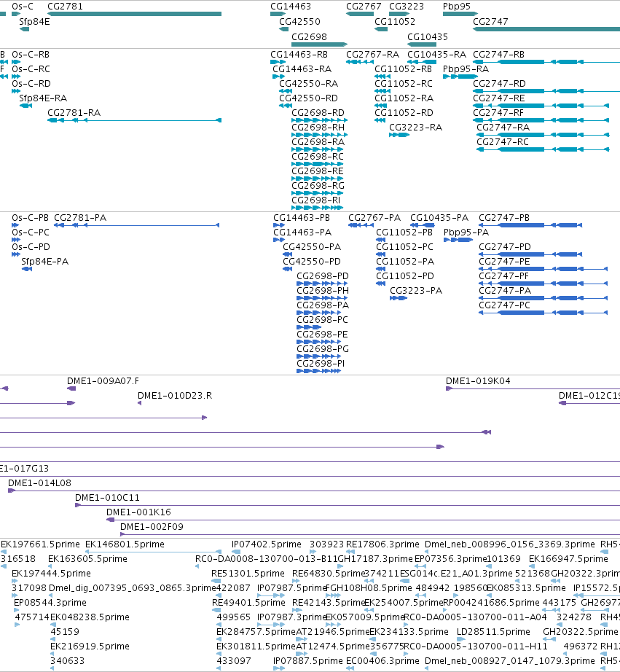This screenshot has width=620, height=672.
Task: Click the CG10435-RA transcript label
Action: (436, 55)
